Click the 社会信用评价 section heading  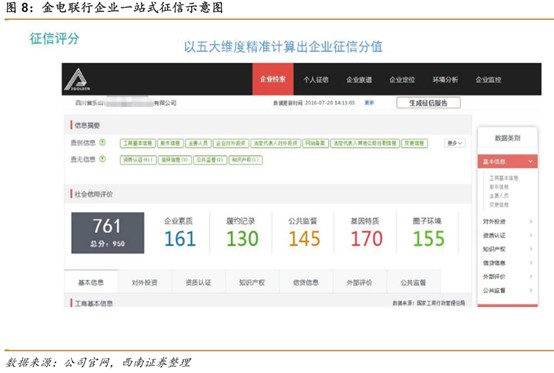(x=93, y=194)
